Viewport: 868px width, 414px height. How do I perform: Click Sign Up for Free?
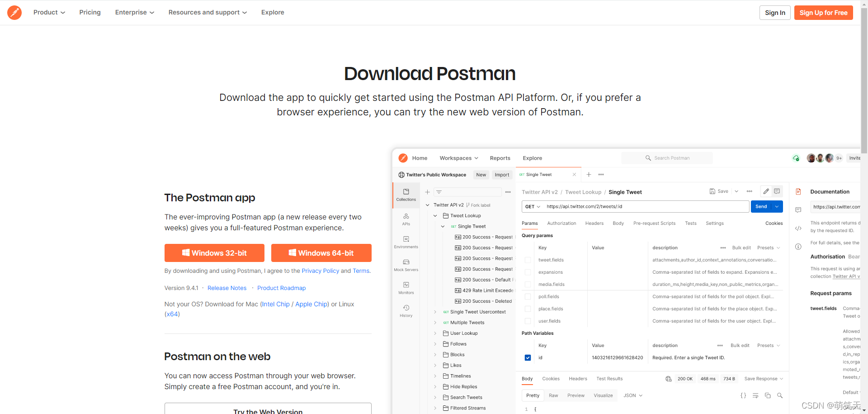pyautogui.click(x=823, y=13)
